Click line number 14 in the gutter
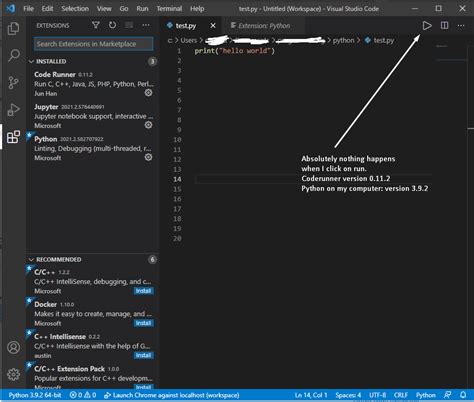Screen dimensions: 474x402 point(177,179)
